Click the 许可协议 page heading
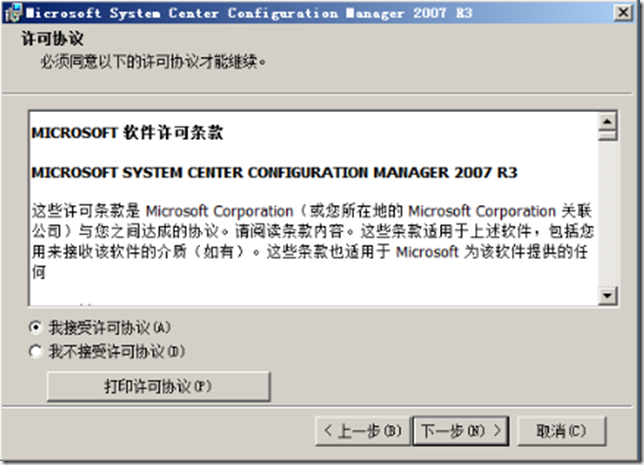 pos(53,39)
